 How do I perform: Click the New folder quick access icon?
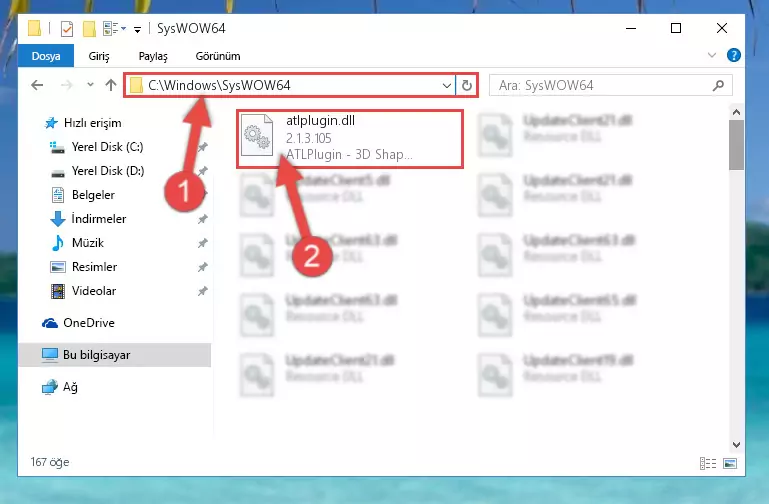tap(89, 29)
